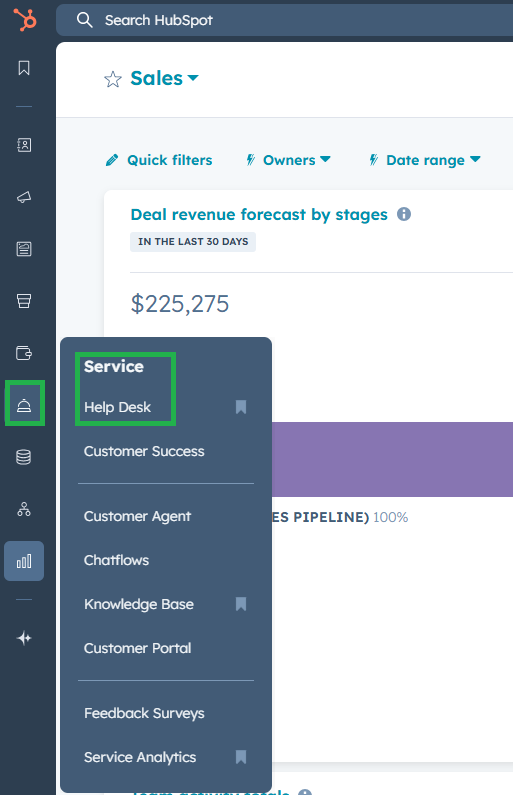The width and height of the screenshot is (513, 795).
Task: Open the Reporting bar chart sidebar icon
Action: [x=24, y=561]
